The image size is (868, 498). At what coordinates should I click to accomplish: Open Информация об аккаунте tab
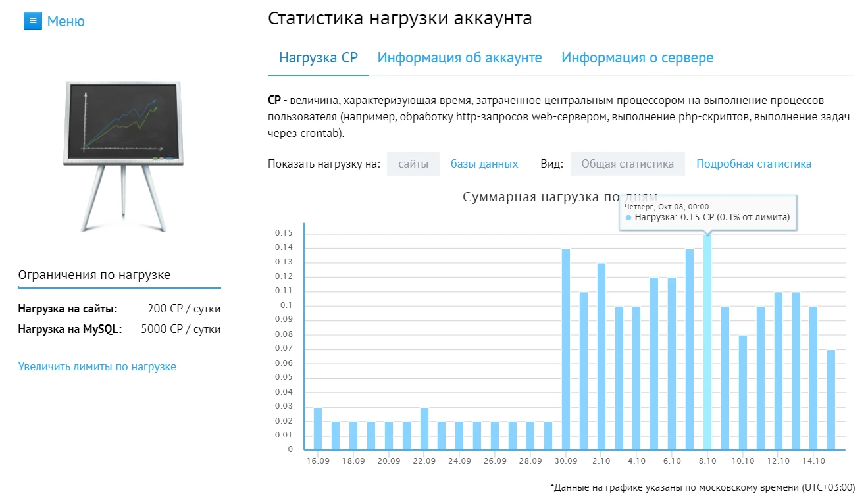pyautogui.click(x=459, y=58)
